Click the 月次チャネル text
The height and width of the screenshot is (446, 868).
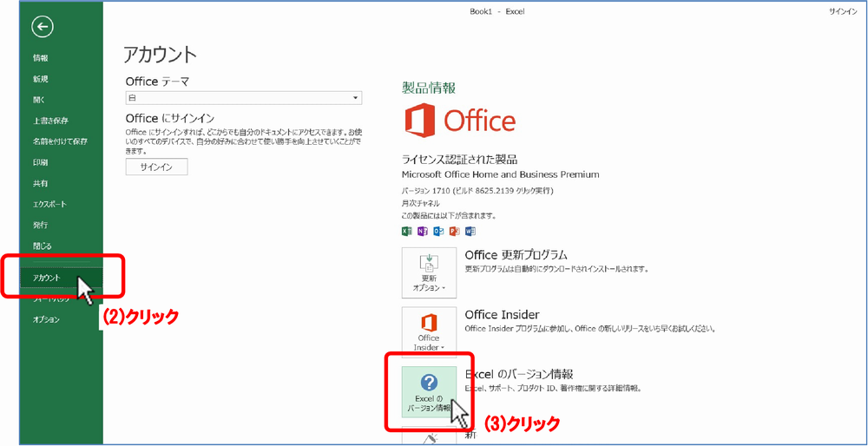421,203
